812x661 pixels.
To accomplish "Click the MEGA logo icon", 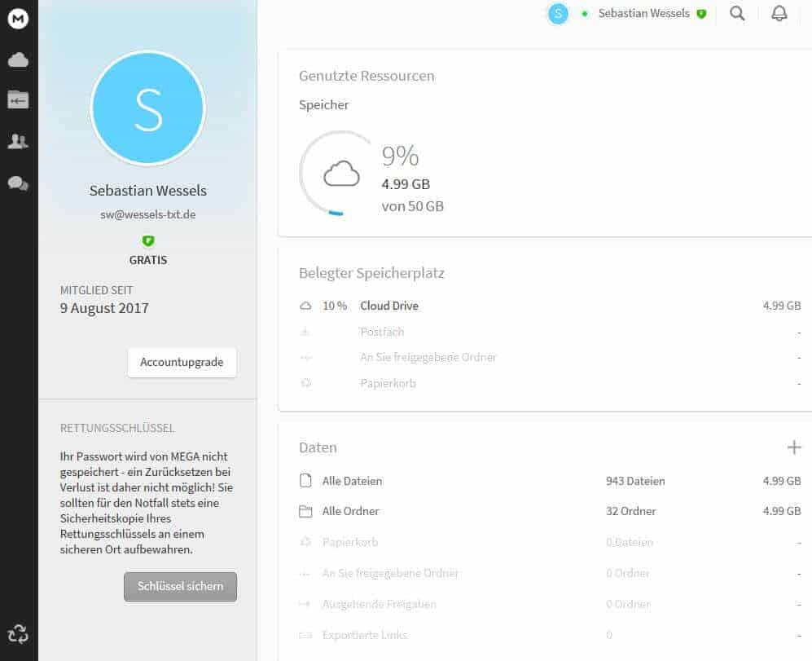I will click(x=18, y=19).
